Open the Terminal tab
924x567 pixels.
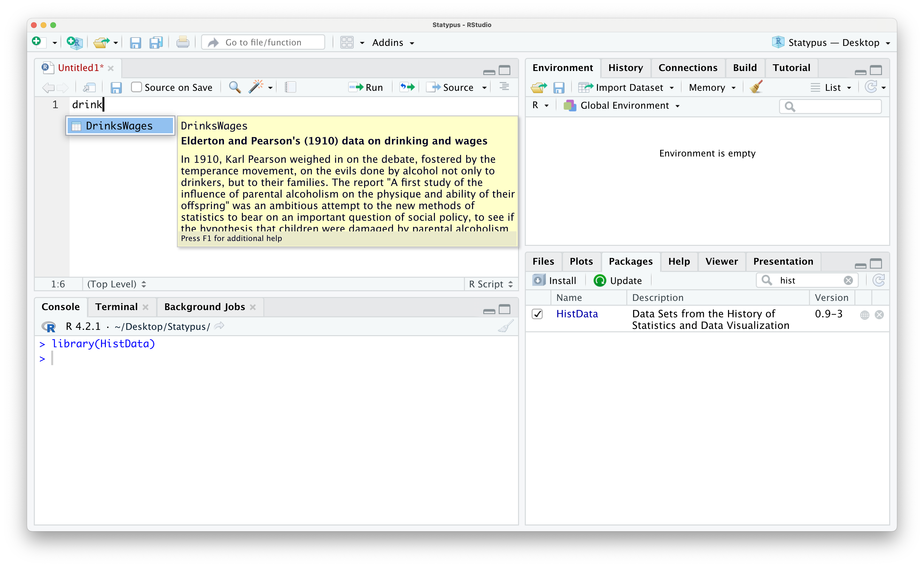click(x=116, y=307)
